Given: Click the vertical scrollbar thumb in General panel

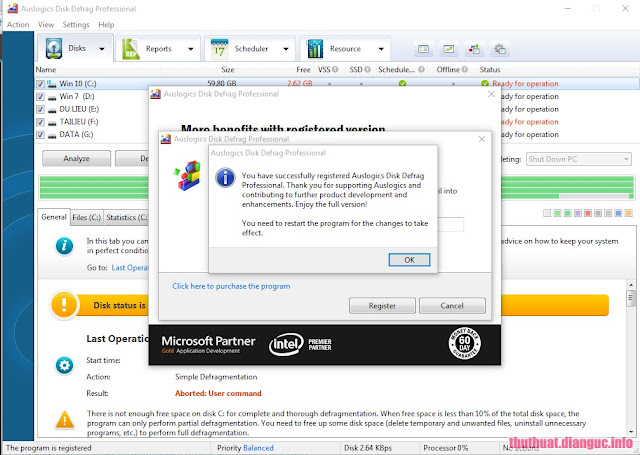Looking at the screenshot, I should click(x=631, y=298).
